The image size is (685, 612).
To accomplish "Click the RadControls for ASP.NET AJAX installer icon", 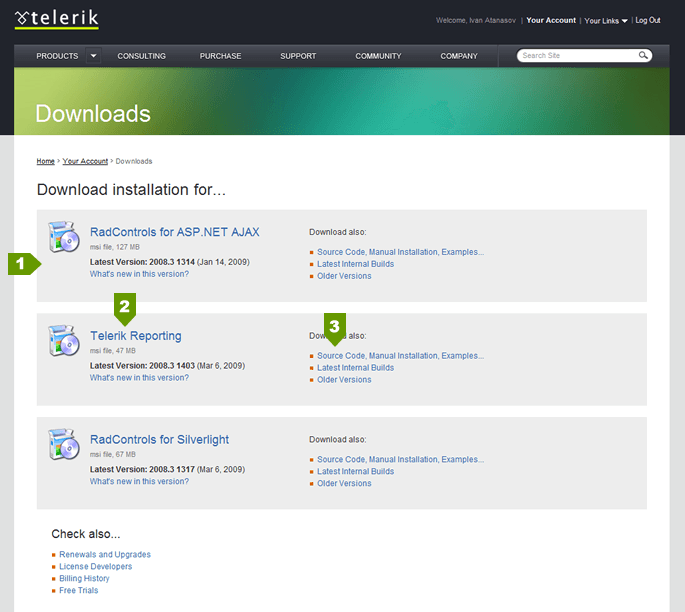I will [x=64, y=237].
